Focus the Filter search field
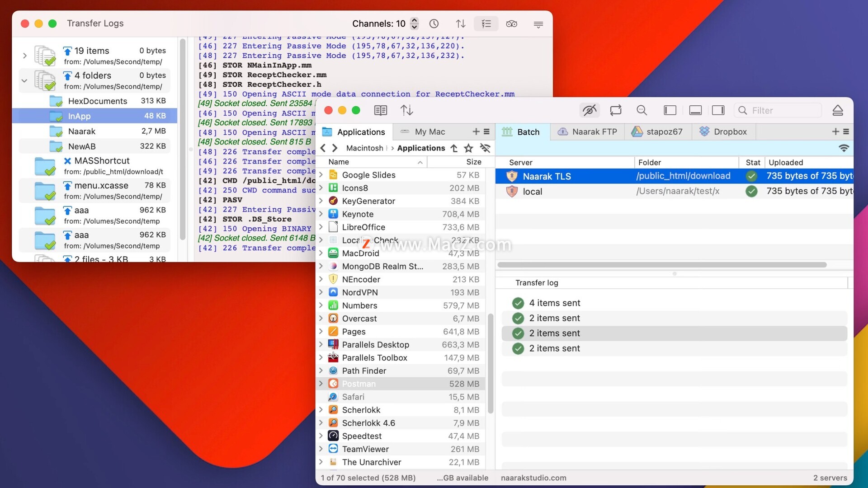Image resolution: width=868 pixels, height=488 pixels. (x=778, y=110)
